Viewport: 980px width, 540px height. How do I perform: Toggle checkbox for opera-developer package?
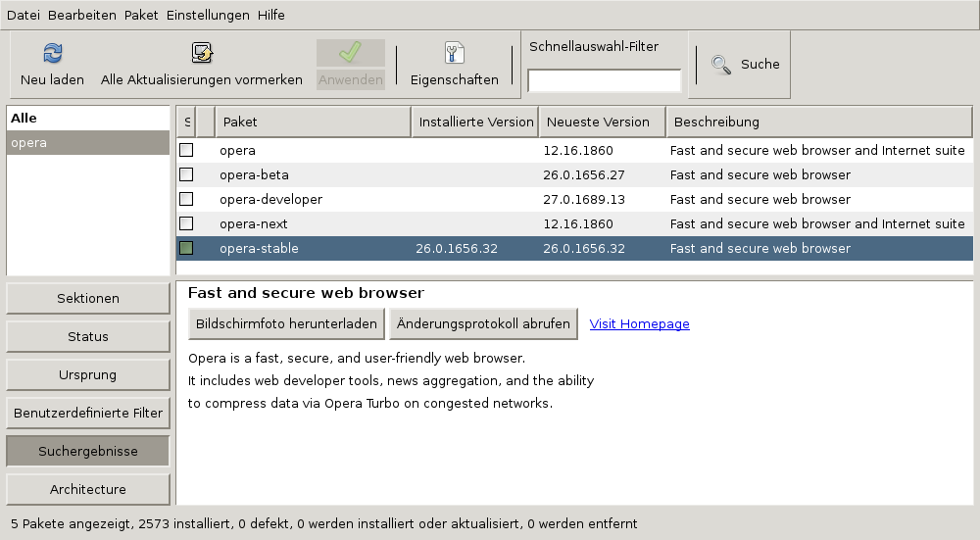pos(186,199)
